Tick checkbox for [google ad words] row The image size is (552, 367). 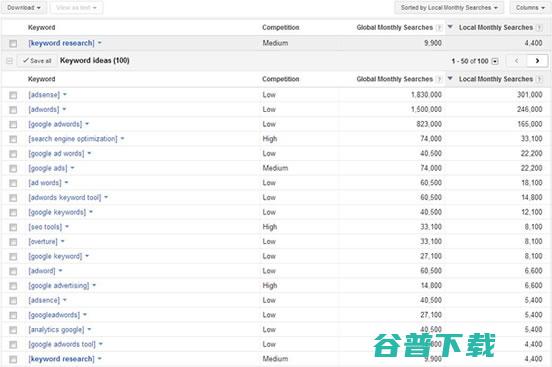tap(13, 154)
